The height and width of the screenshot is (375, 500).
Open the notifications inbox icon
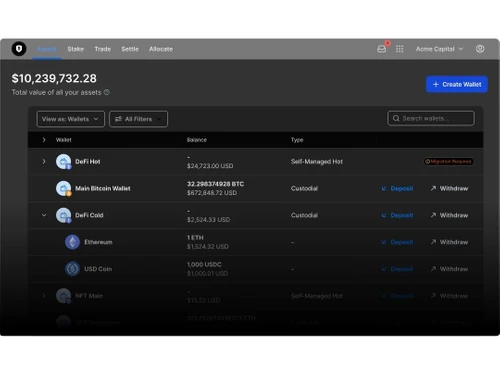pyautogui.click(x=382, y=49)
